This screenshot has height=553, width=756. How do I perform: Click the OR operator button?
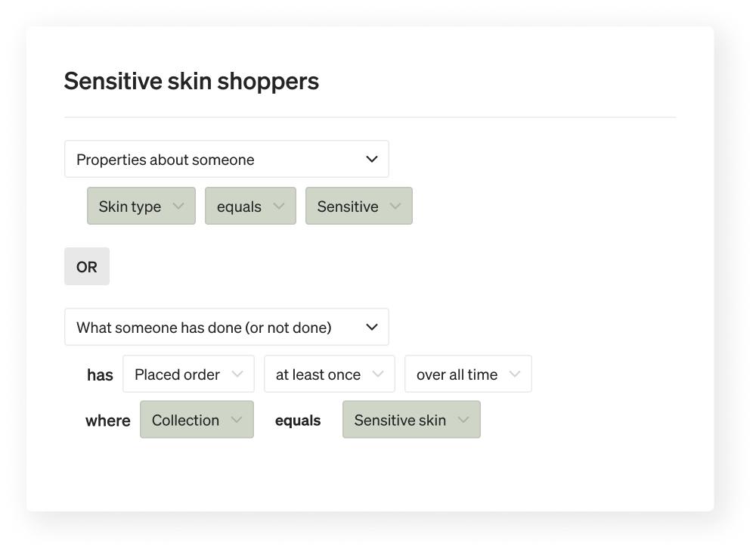[86, 266]
